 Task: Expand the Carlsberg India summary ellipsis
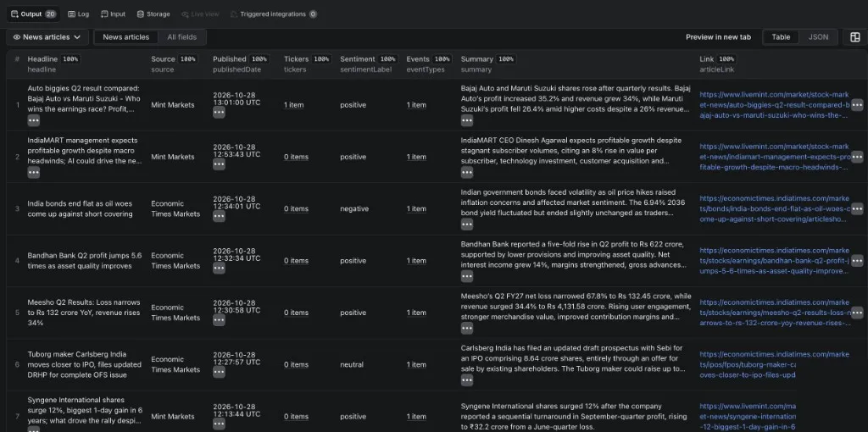tap(467, 380)
